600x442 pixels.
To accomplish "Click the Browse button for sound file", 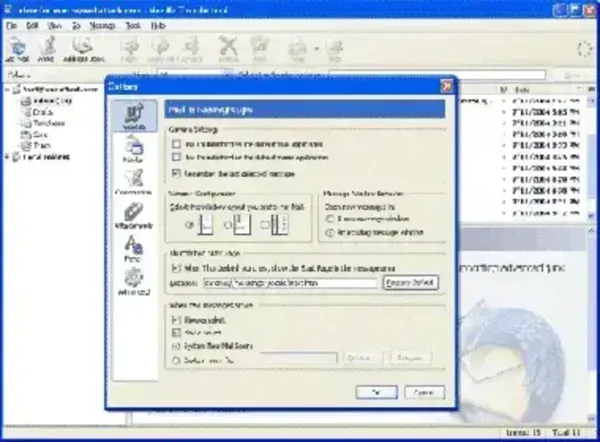I will pos(361,358).
